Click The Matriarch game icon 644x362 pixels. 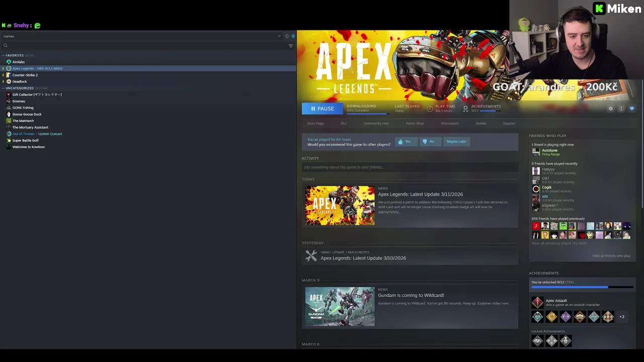tap(9, 121)
